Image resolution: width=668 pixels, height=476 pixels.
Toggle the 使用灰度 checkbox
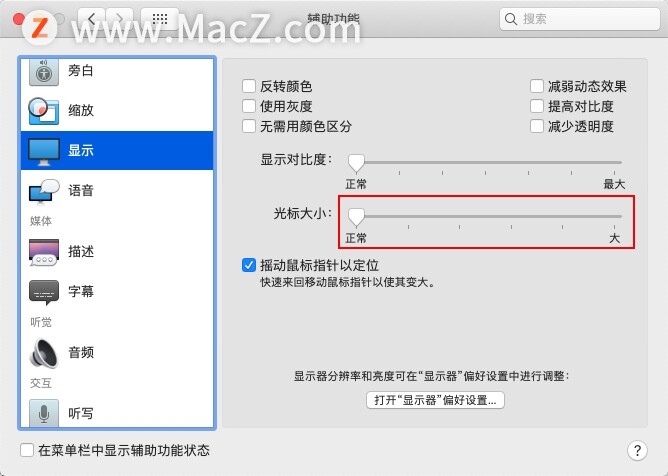pos(249,106)
